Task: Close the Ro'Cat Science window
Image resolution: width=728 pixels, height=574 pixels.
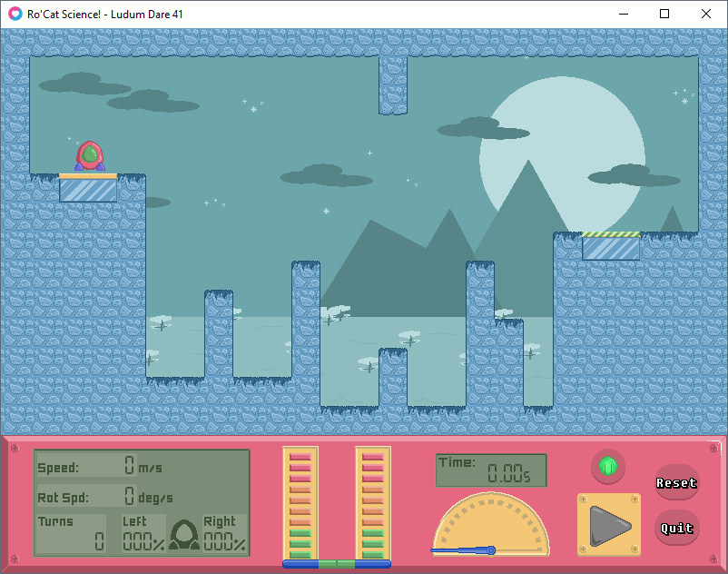Action: (x=705, y=14)
